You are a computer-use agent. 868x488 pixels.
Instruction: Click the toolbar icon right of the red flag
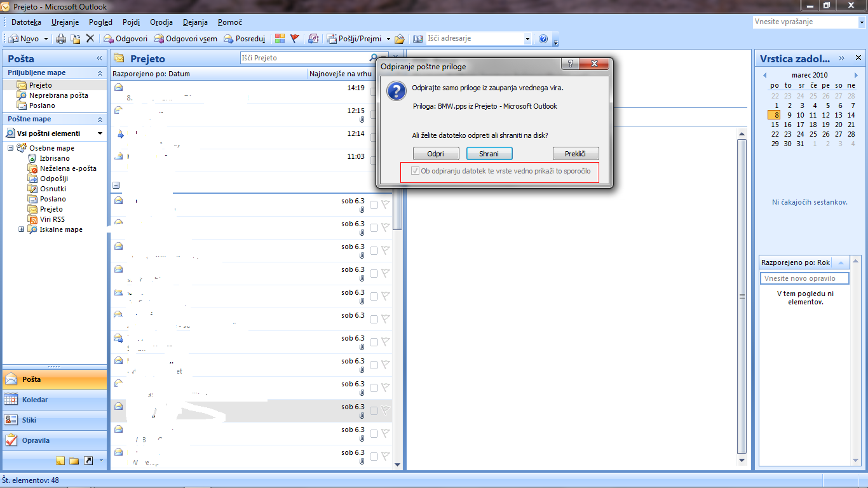313,39
